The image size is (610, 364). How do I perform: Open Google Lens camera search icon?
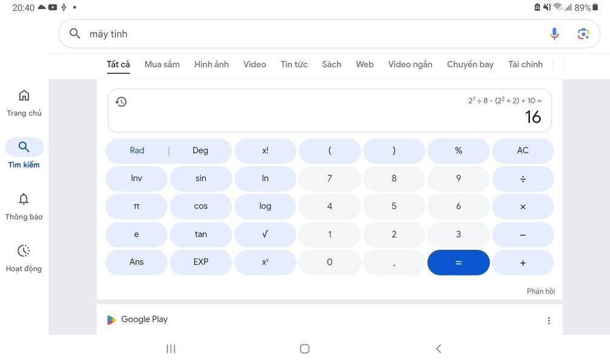pos(583,34)
